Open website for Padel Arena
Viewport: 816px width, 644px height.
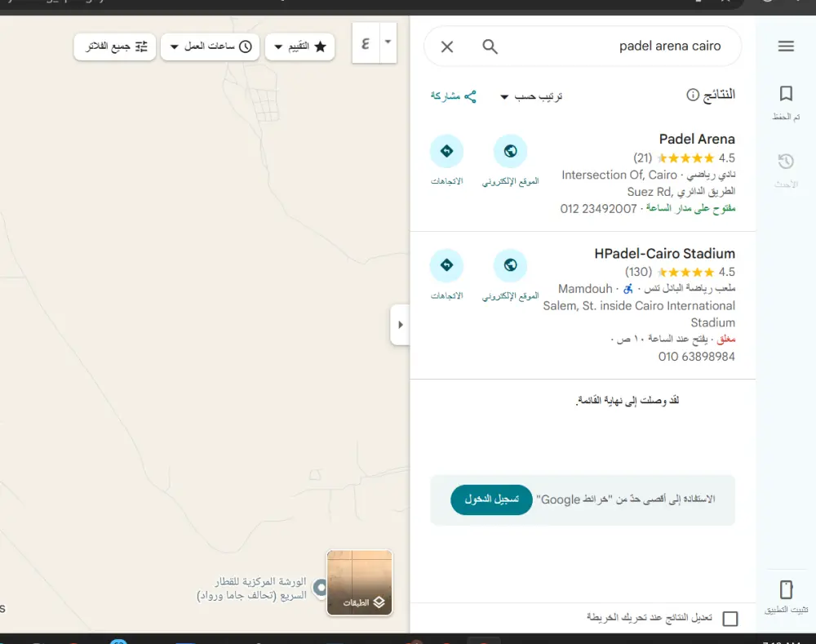point(510,152)
